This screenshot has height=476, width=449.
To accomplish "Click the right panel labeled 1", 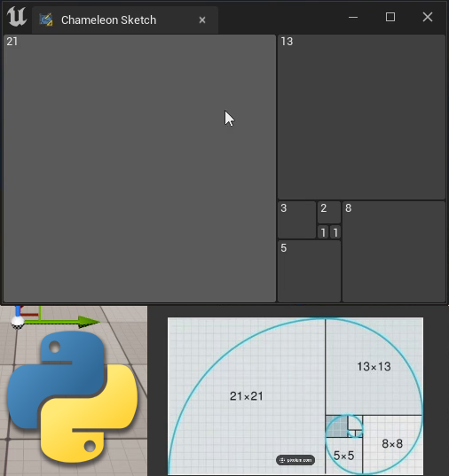I will [x=335, y=232].
